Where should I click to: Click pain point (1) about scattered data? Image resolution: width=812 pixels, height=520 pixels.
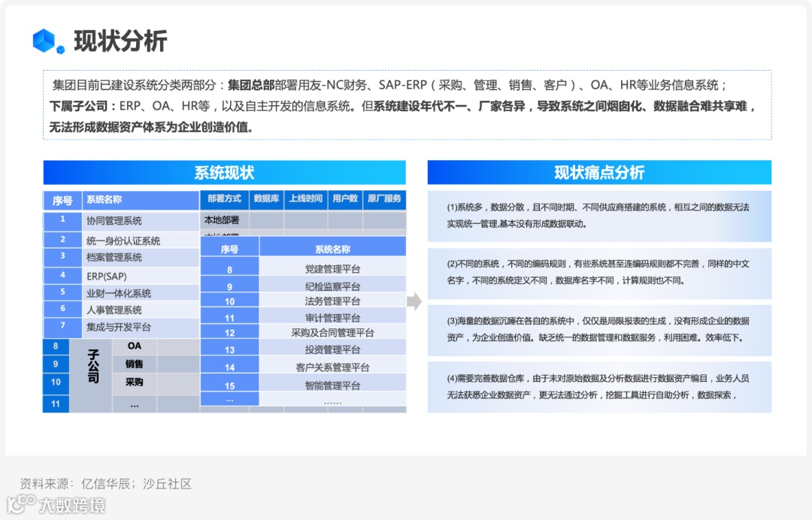[x=599, y=216]
